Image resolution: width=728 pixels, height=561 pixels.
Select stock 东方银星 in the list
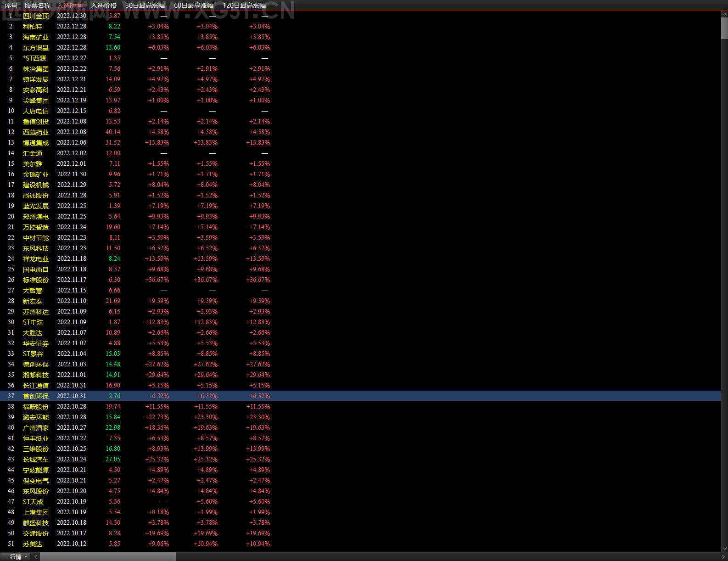pos(36,48)
